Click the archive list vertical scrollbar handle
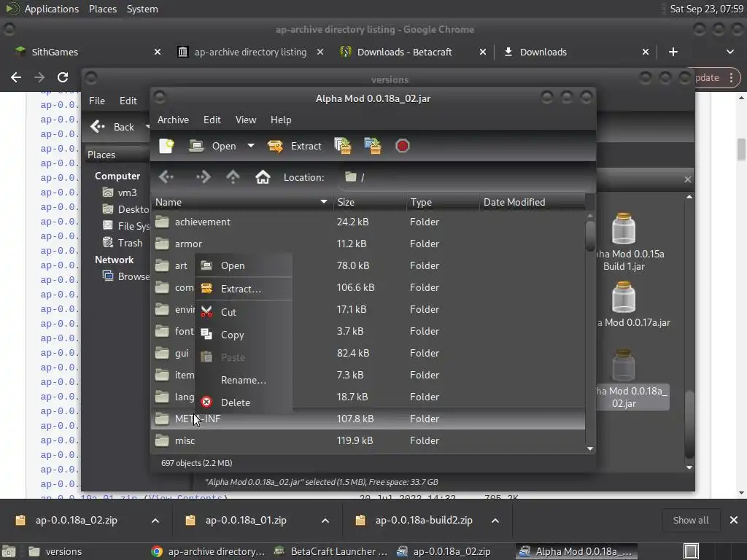Image resolution: width=747 pixels, height=560 pixels. (590, 235)
